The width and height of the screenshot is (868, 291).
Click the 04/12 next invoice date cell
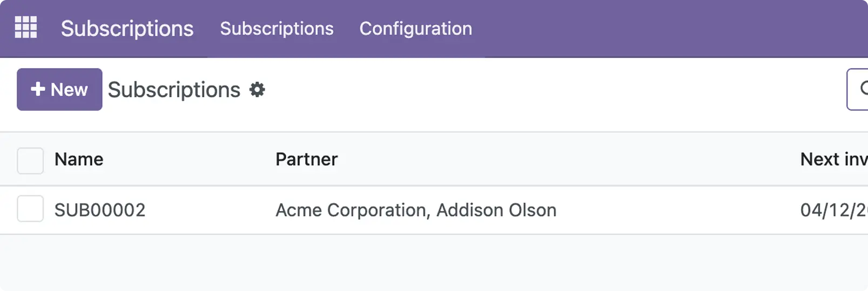coord(833,210)
